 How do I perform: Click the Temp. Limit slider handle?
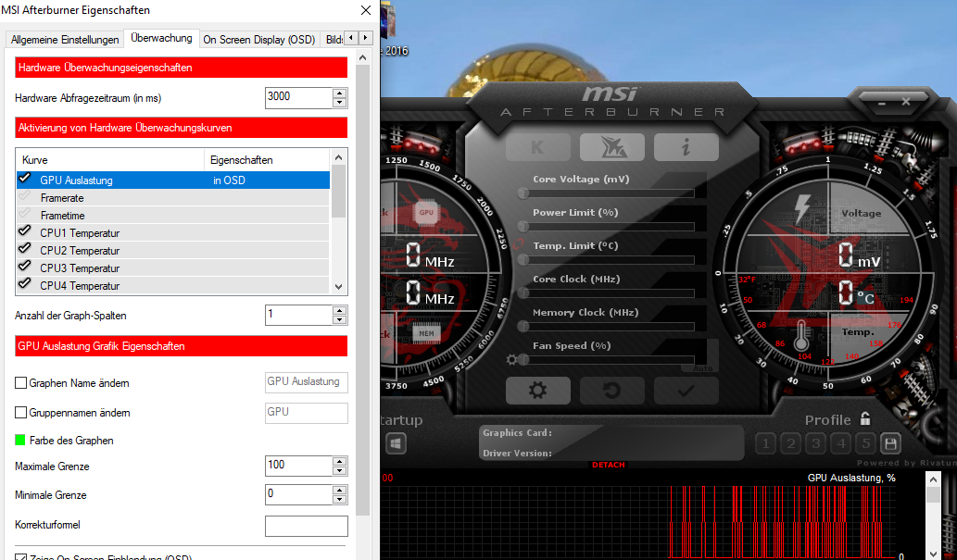pyautogui.click(x=523, y=260)
